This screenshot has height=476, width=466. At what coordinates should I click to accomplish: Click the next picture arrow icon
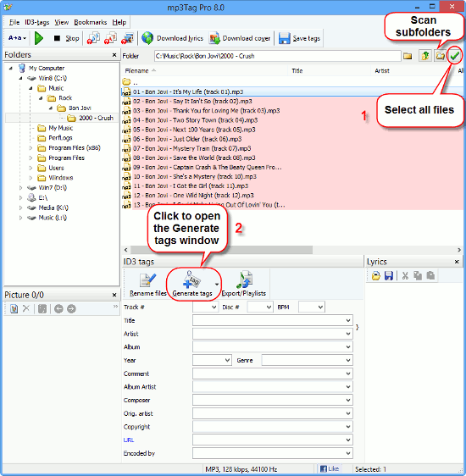tap(71, 309)
